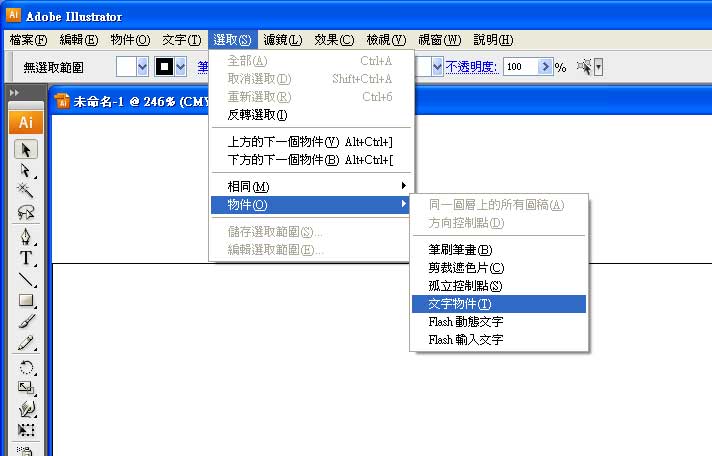The width and height of the screenshot is (712, 456).
Task: Select the Line Segment tool
Action: [26, 279]
